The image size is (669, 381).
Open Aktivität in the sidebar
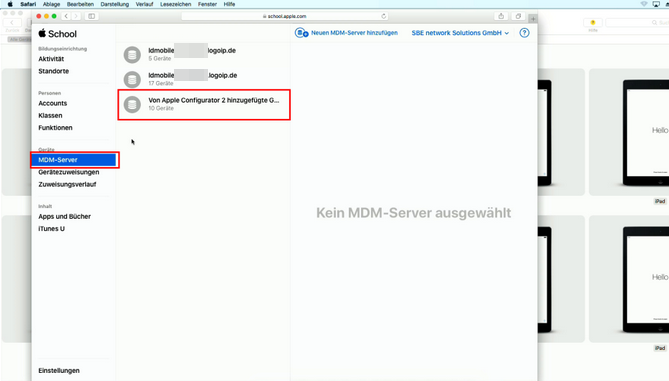point(51,59)
